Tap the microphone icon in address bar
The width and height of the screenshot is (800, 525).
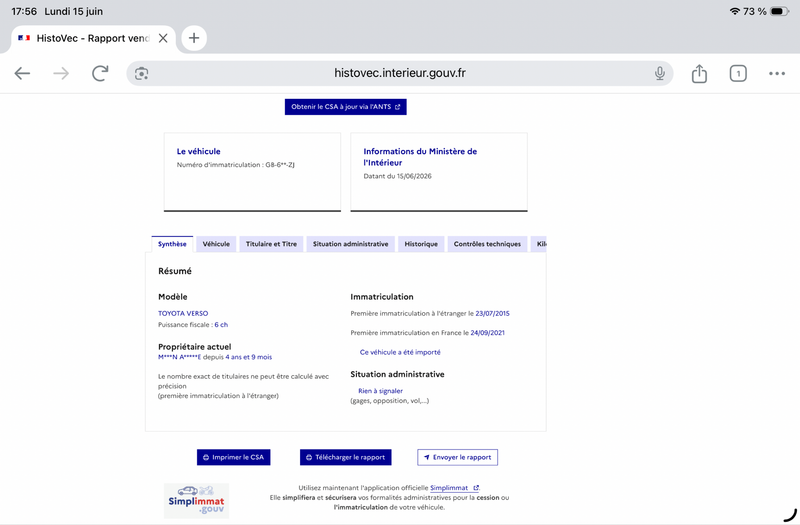pyautogui.click(x=660, y=73)
